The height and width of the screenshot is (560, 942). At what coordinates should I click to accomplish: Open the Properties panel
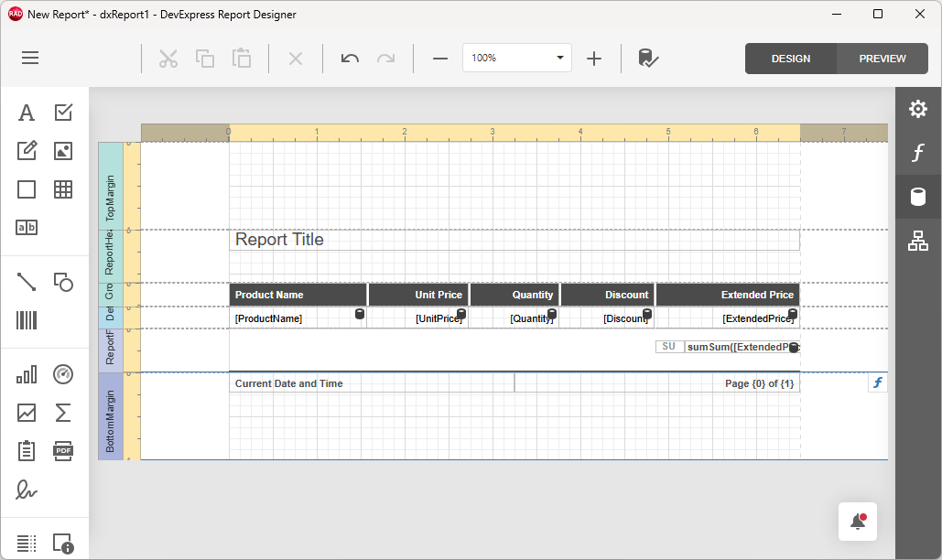(x=918, y=108)
